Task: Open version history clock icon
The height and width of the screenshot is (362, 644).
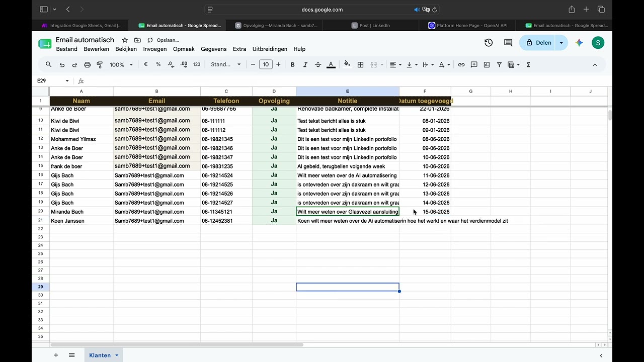Action: click(x=489, y=43)
